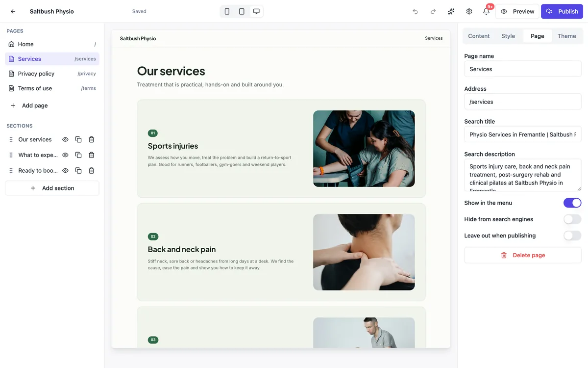Viewport: 588px width, 368px height.
Task: Toggle visibility of Our services section
Action: (x=65, y=139)
